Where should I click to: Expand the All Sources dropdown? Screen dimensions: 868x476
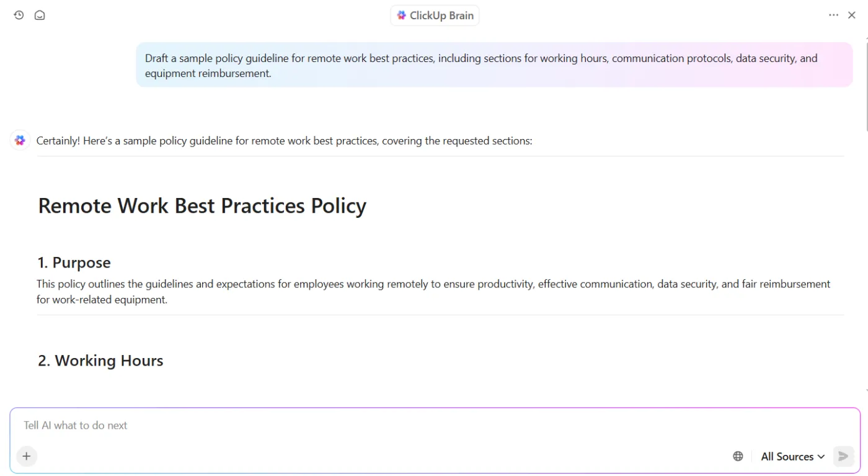(x=792, y=456)
